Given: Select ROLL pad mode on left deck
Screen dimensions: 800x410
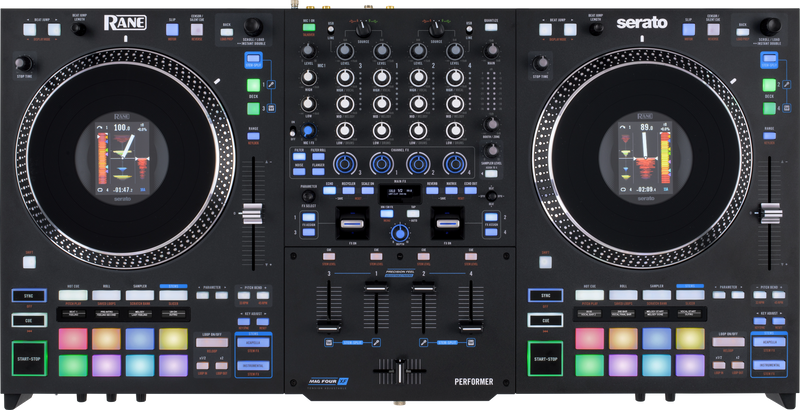Looking at the screenshot, I should point(106,295).
